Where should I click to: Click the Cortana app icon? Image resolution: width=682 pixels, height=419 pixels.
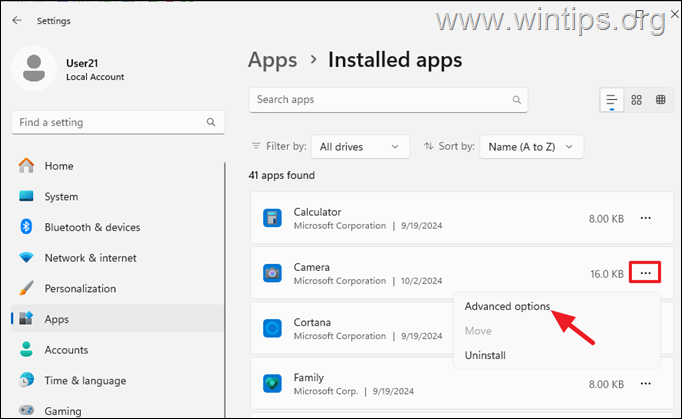coord(272,328)
